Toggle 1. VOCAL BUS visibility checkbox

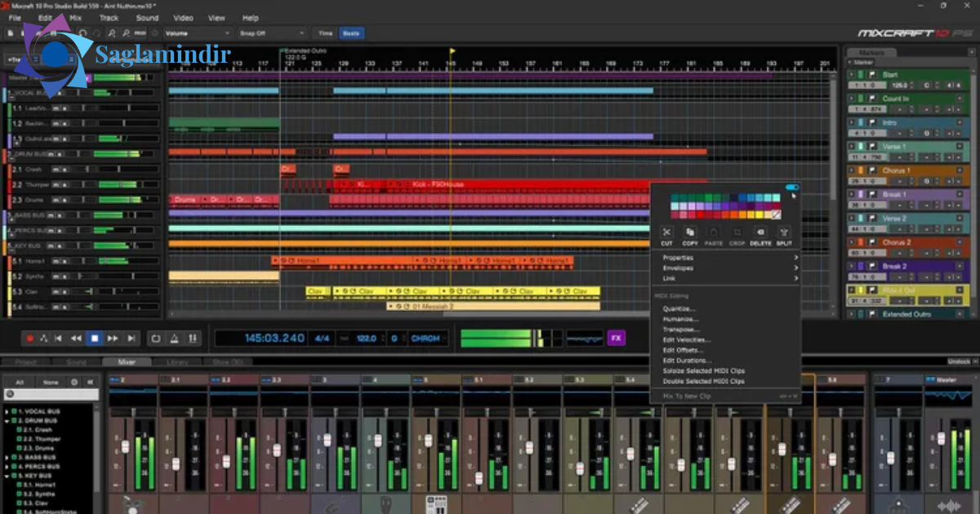[12, 411]
